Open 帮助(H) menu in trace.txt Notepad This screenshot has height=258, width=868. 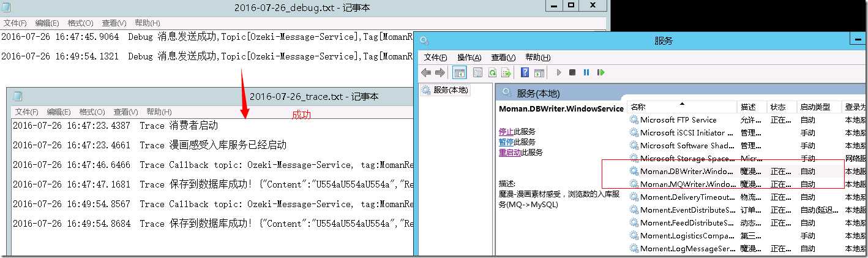click(159, 112)
